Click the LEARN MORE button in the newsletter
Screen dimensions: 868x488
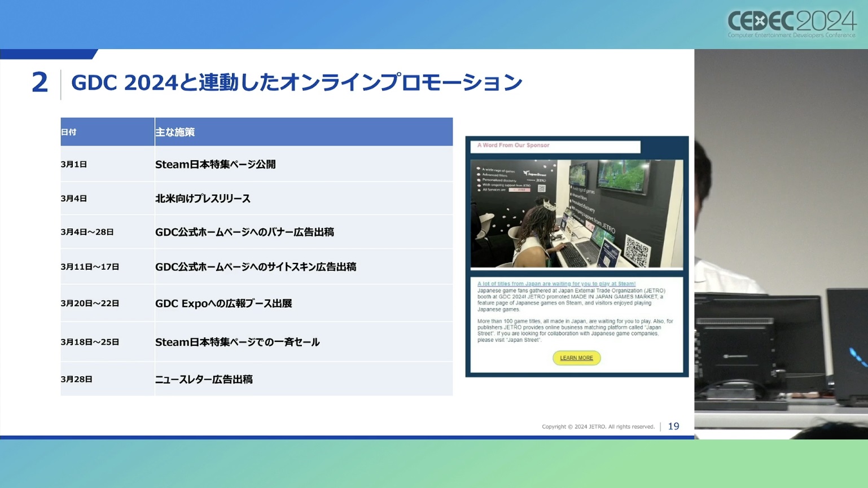click(x=576, y=358)
